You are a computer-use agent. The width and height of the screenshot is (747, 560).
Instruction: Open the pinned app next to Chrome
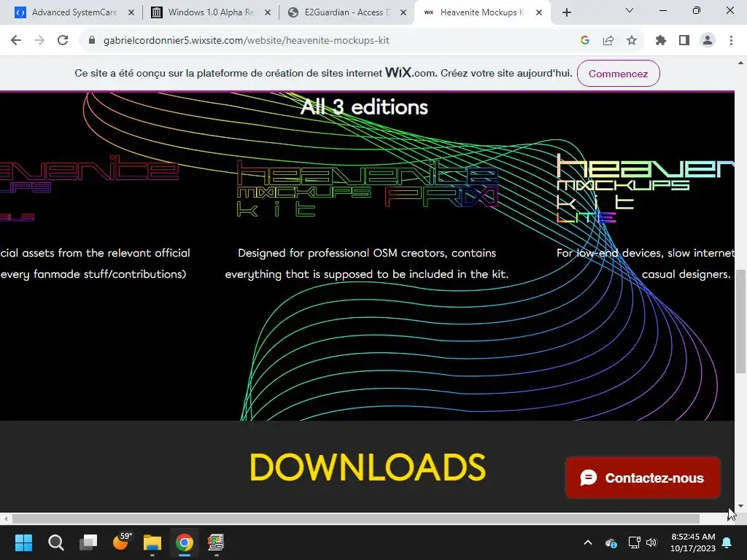click(x=216, y=542)
